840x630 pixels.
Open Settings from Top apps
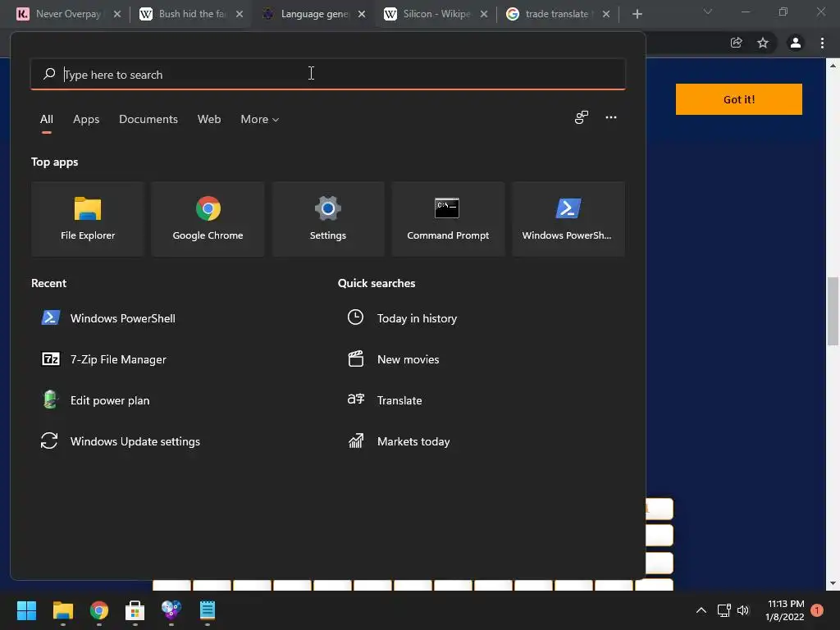pyautogui.click(x=328, y=218)
